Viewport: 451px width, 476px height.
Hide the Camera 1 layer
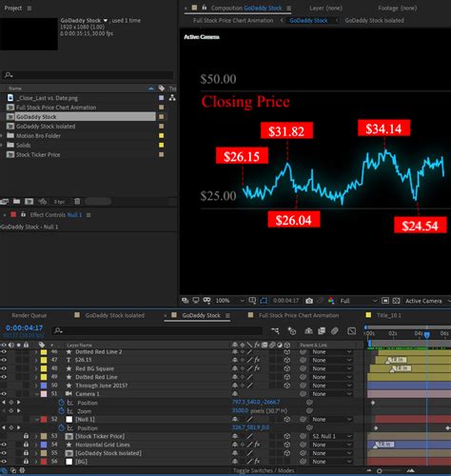click(x=4, y=394)
